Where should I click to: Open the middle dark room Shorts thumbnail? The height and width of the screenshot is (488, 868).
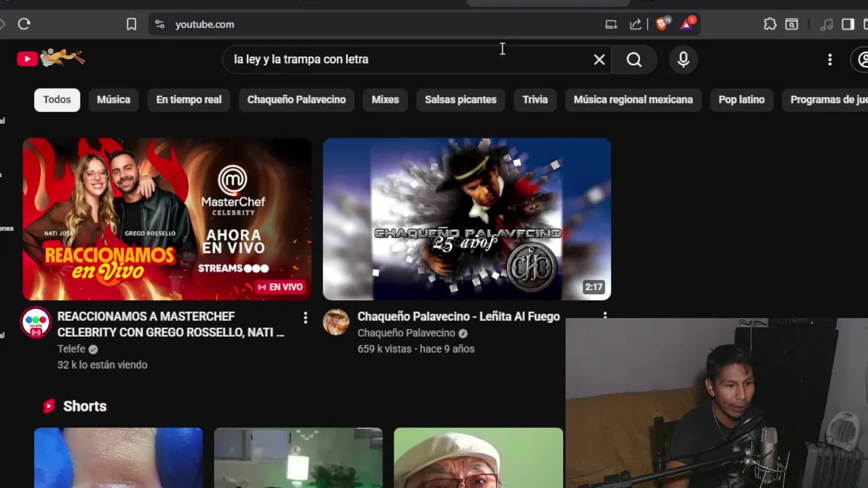click(x=298, y=457)
